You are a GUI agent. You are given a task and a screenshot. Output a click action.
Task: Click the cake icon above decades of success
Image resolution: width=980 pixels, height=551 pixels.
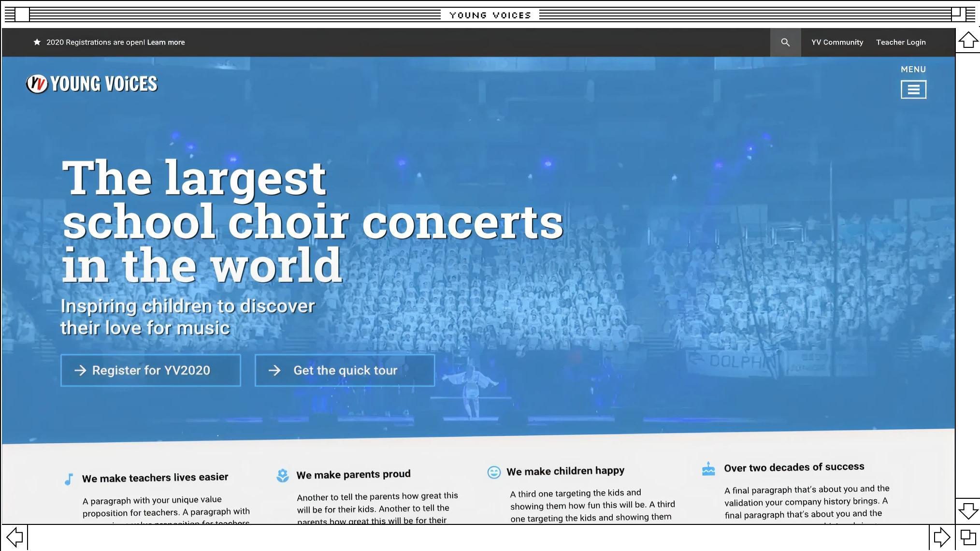pos(708,469)
